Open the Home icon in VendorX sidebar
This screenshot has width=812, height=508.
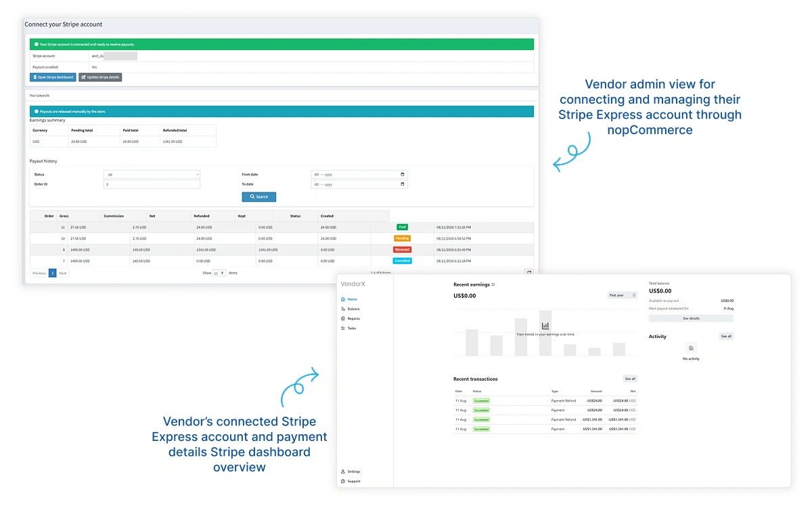[x=343, y=299]
